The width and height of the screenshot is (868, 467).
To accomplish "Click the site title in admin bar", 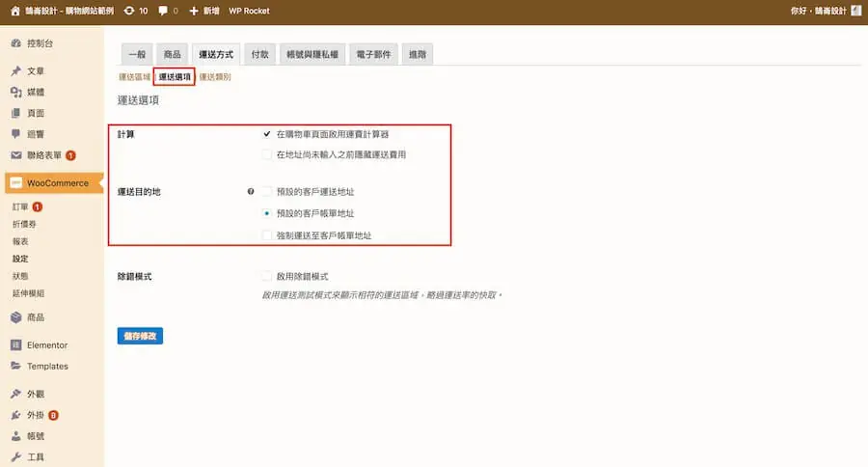I will pos(69,11).
